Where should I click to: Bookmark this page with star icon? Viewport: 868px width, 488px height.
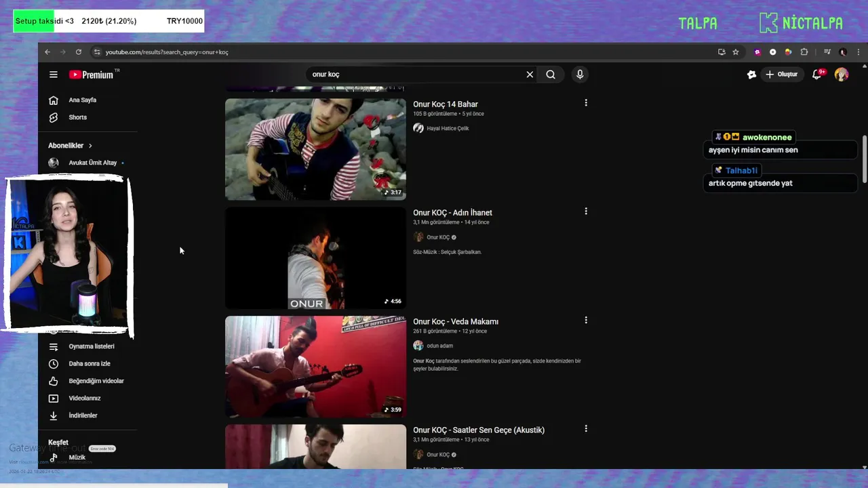(x=736, y=52)
